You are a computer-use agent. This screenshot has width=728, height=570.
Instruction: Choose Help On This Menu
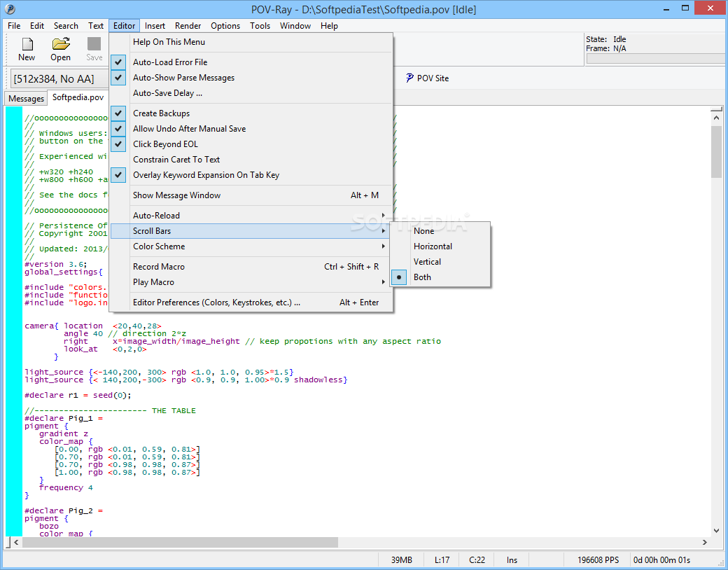tap(251, 42)
